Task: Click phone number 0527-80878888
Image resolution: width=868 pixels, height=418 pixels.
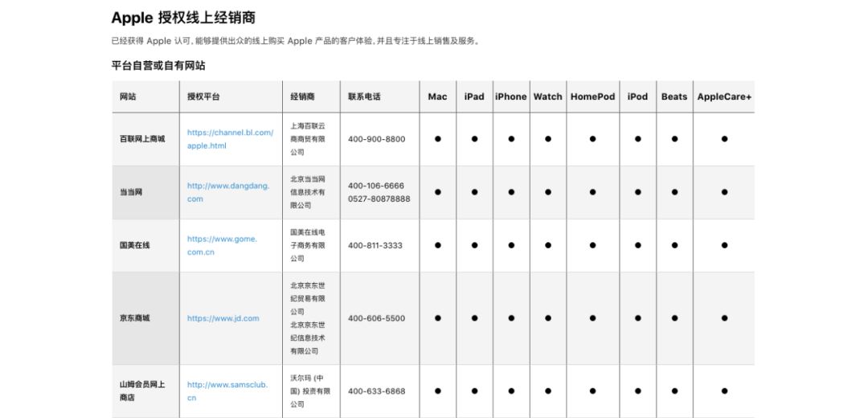Action: [x=379, y=199]
